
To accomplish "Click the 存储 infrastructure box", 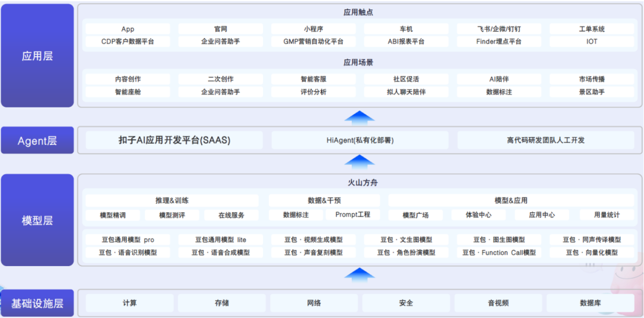I will click(222, 303).
